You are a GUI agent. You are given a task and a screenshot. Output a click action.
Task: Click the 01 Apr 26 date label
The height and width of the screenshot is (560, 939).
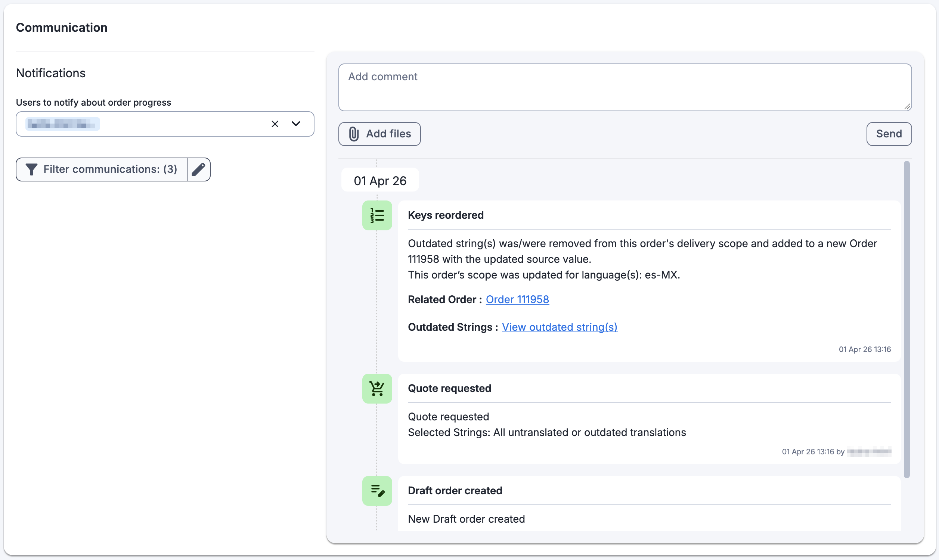(380, 181)
